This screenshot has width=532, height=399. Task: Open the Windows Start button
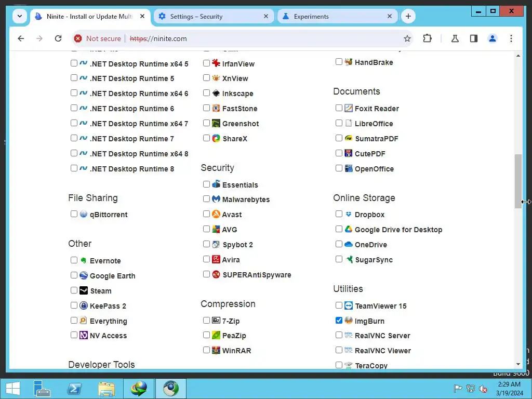coord(13,389)
